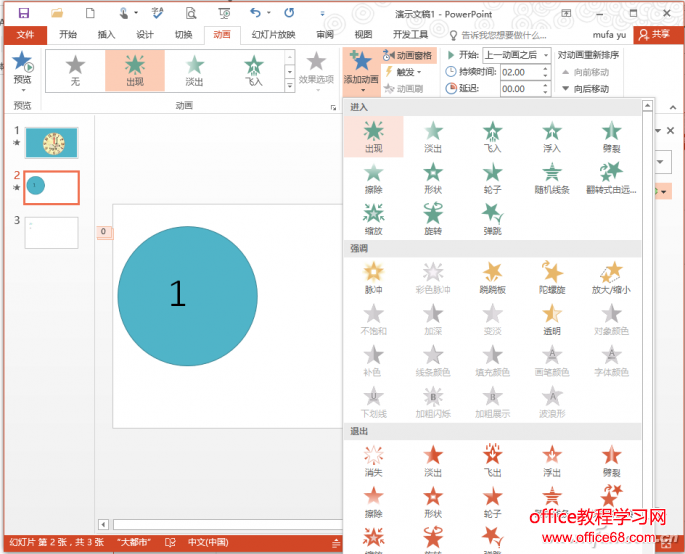Click the 共享 share button

coord(655,34)
